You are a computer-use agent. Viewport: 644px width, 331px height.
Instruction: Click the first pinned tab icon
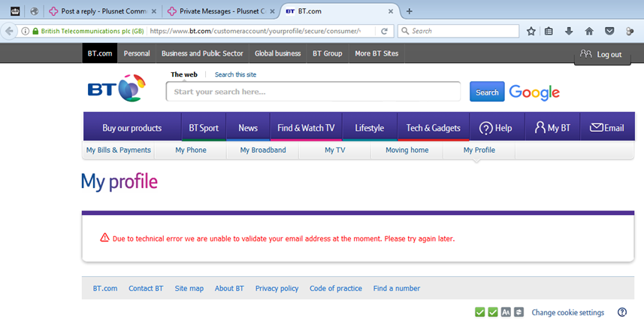pos(15,11)
